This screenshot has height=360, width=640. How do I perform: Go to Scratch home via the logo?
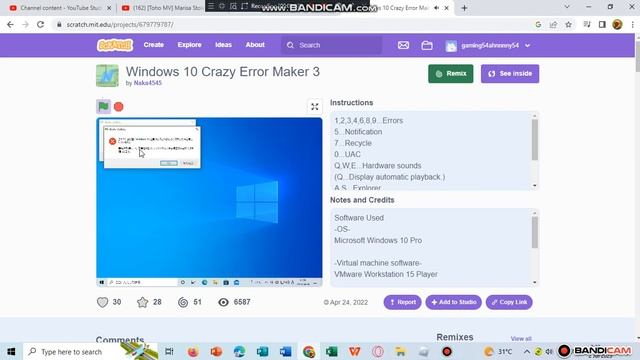pyautogui.click(x=115, y=45)
